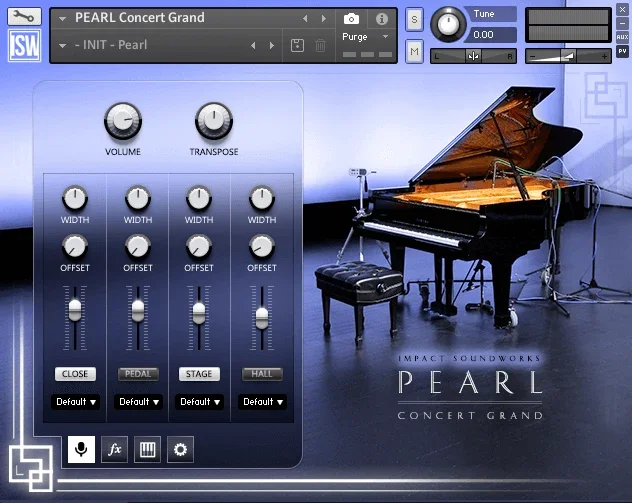Toggle the CLOSE microphone on or off
The width and height of the screenshot is (632, 503).
(75, 374)
